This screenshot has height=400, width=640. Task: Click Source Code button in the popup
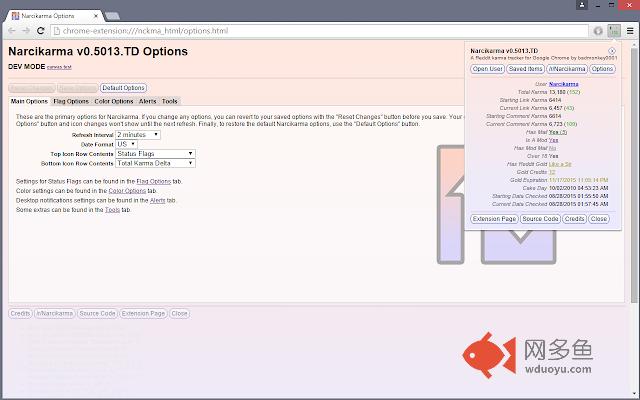pyautogui.click(x=540, y=219)
